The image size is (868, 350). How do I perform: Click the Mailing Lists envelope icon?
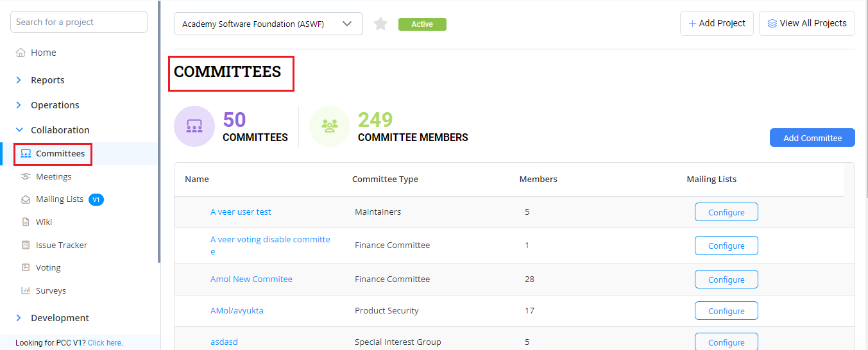pyautogui.click(x=26, y=199)
